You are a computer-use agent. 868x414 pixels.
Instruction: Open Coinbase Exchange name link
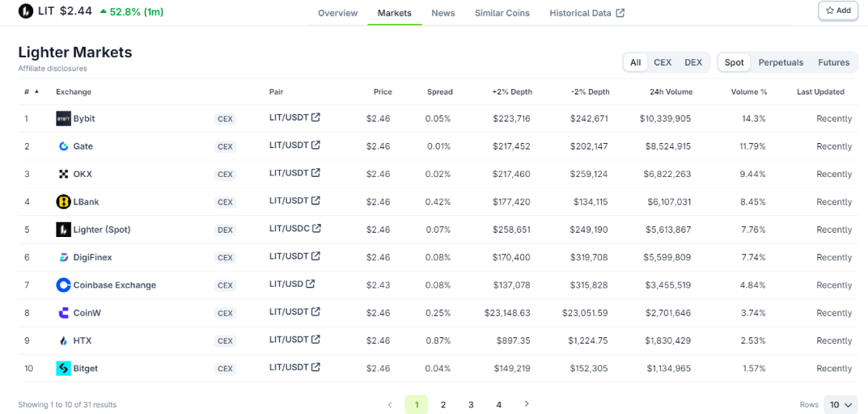tap(114, 285)
